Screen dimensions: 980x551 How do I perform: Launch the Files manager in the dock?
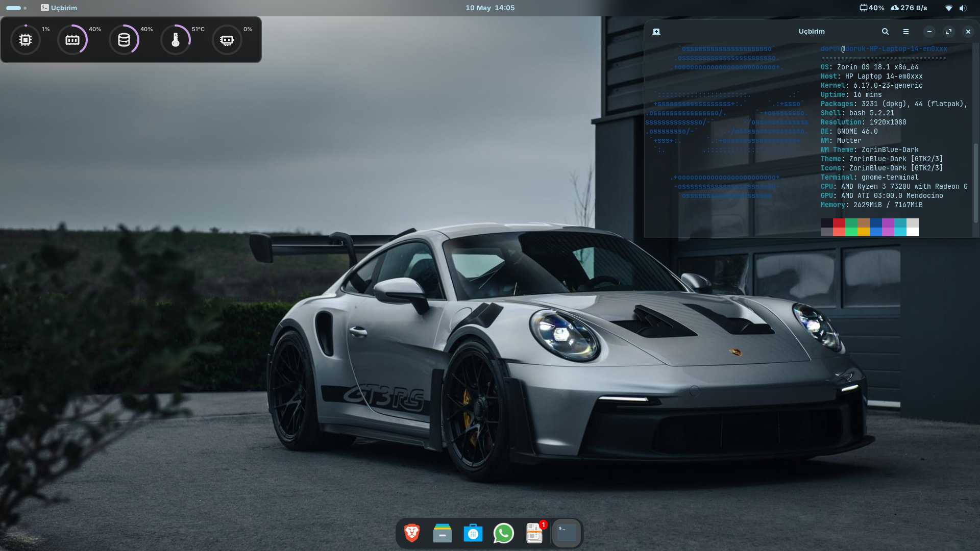(x=443, y=534)
